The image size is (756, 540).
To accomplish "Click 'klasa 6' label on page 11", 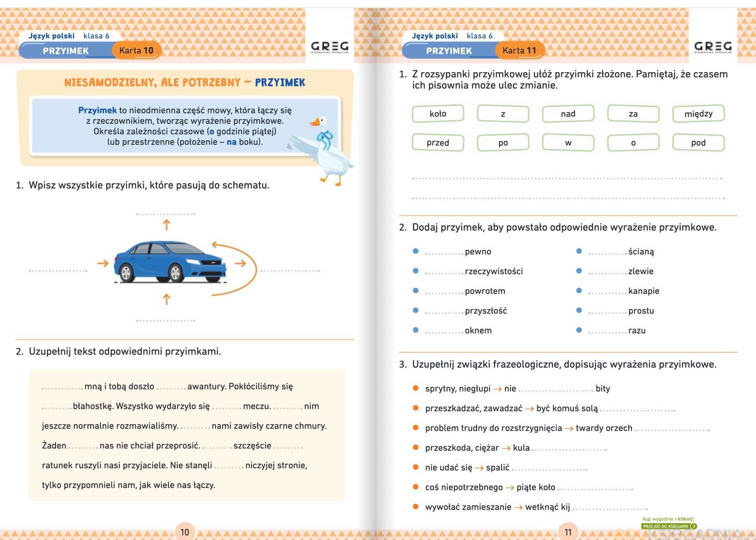I will 479,36.
